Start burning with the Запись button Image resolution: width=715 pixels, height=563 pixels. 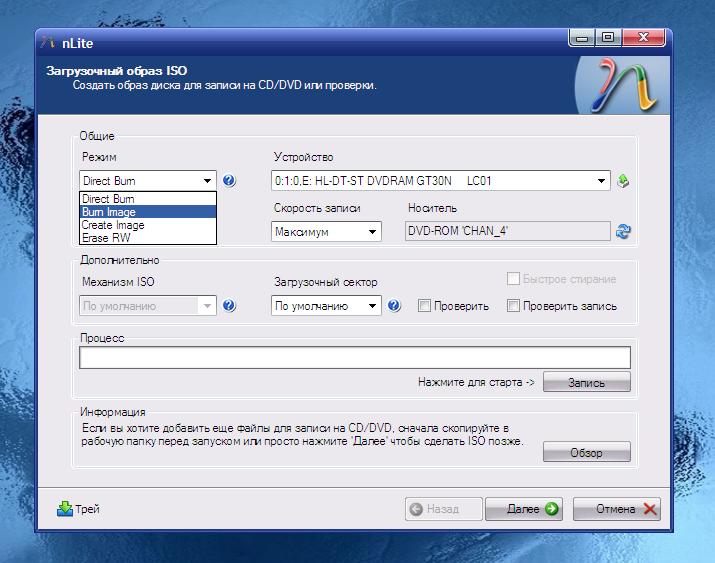586,382
